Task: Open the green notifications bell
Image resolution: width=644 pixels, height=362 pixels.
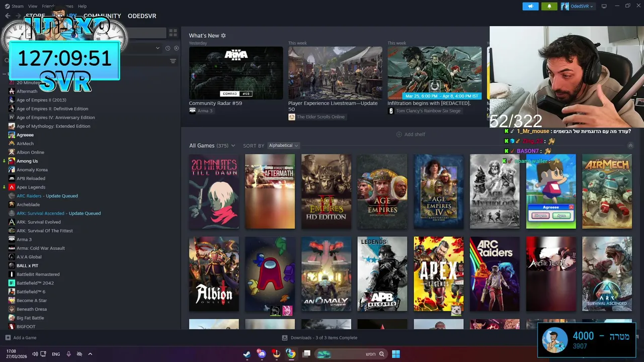Action: pos(549,6)
